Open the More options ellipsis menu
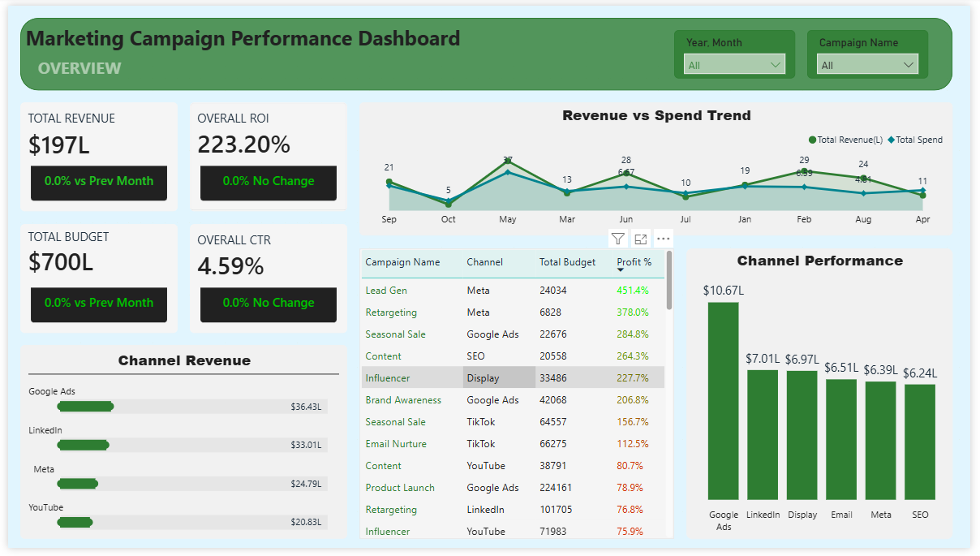Viewport: 980px width, 556px height. coord(664,239)
